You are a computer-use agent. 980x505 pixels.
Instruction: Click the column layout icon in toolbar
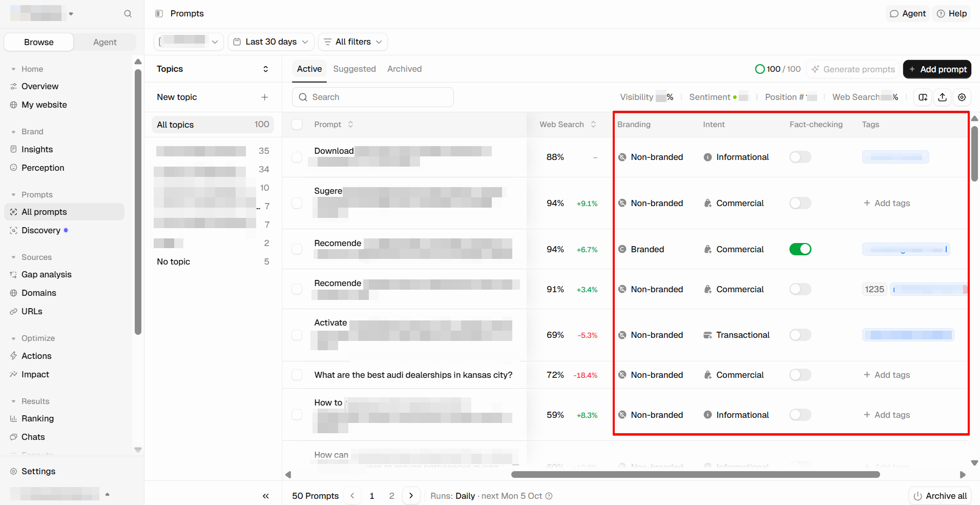tap(923, 97)
